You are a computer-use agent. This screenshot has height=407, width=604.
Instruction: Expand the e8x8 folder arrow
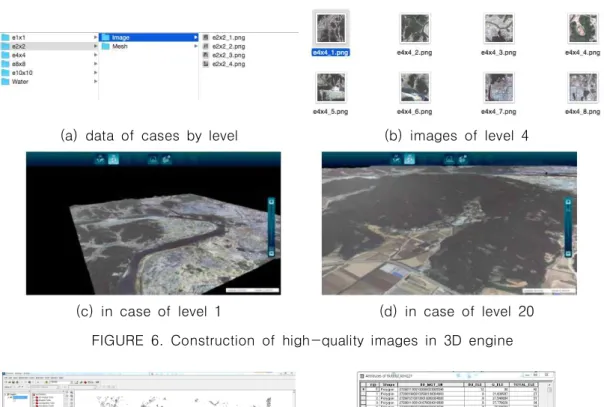[x=95, y=64]
